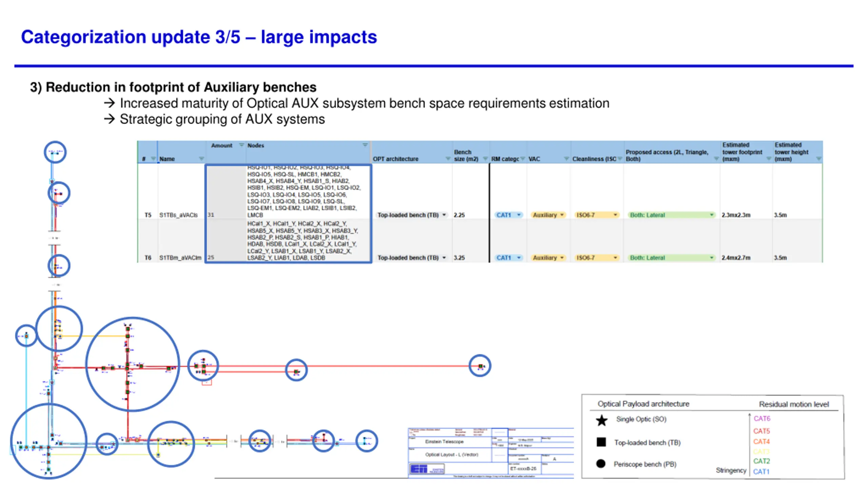Open the filter on the # column header

153,159
